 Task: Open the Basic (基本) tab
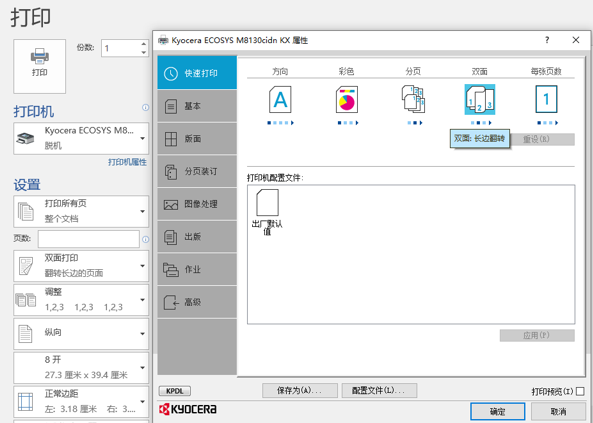197,106
